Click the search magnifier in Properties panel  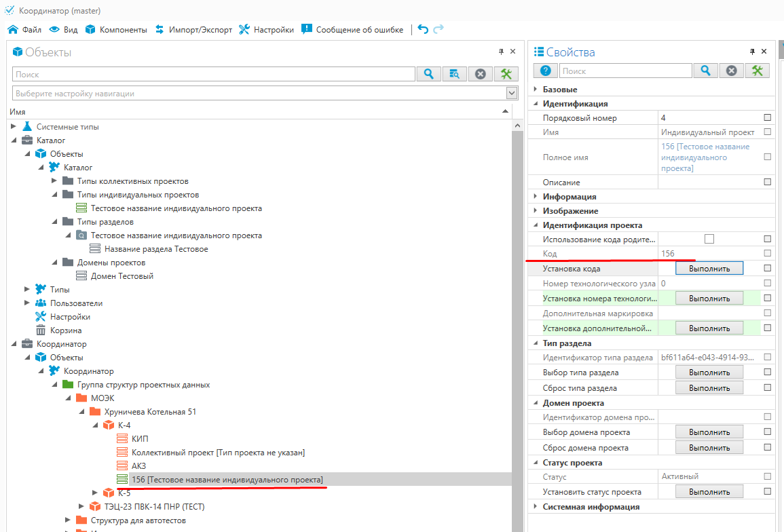click(706, 71)
